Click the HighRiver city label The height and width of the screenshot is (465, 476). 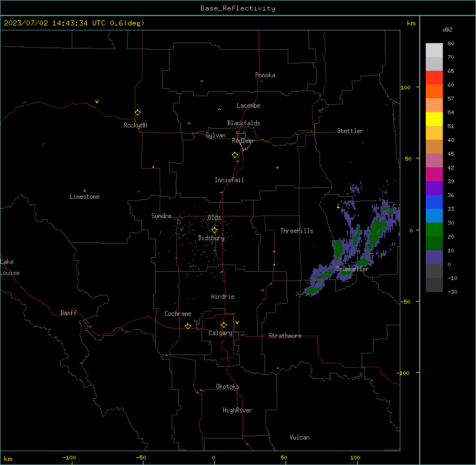coord(237,410)
